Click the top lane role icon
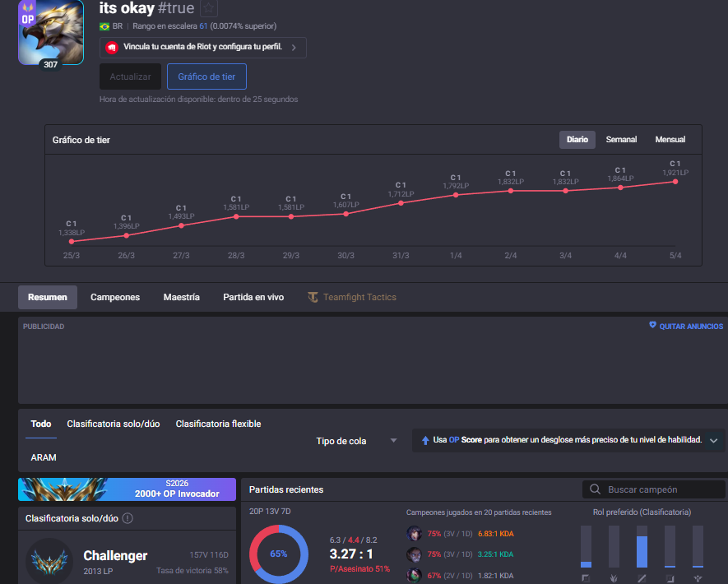This screenshot has width=728, height=584. click(586, 578)
